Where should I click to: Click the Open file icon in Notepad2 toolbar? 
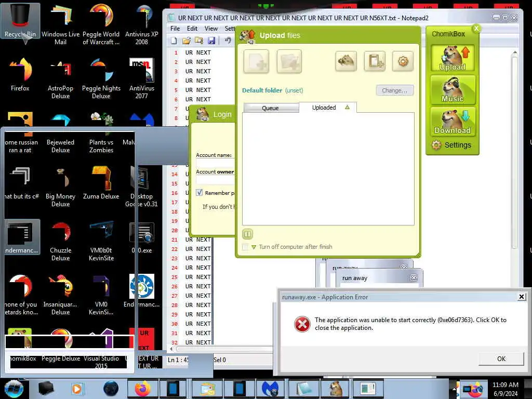pyautogui.click(x=187, y=41)
